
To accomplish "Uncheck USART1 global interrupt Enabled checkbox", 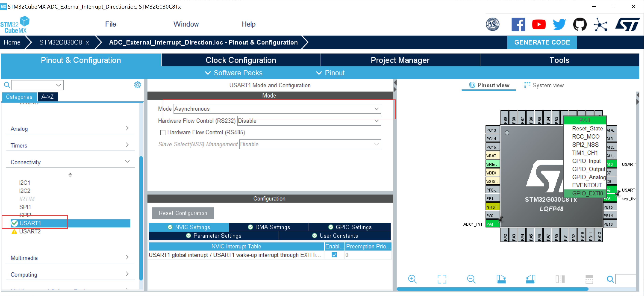I will [x=334, y=255].
